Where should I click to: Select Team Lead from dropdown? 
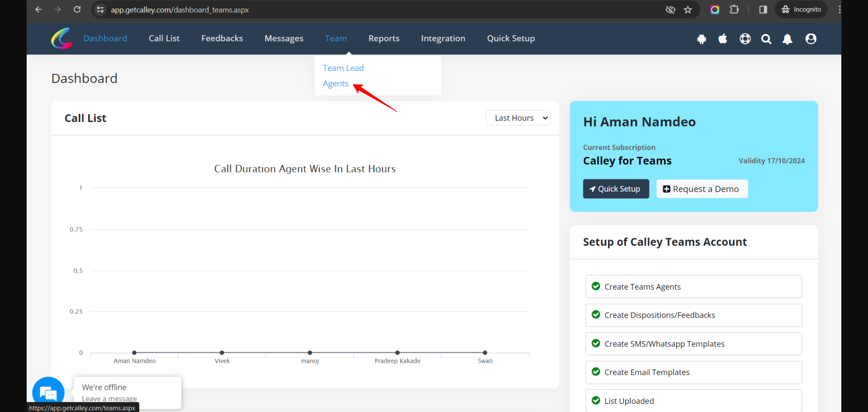[x=343, y=68]
